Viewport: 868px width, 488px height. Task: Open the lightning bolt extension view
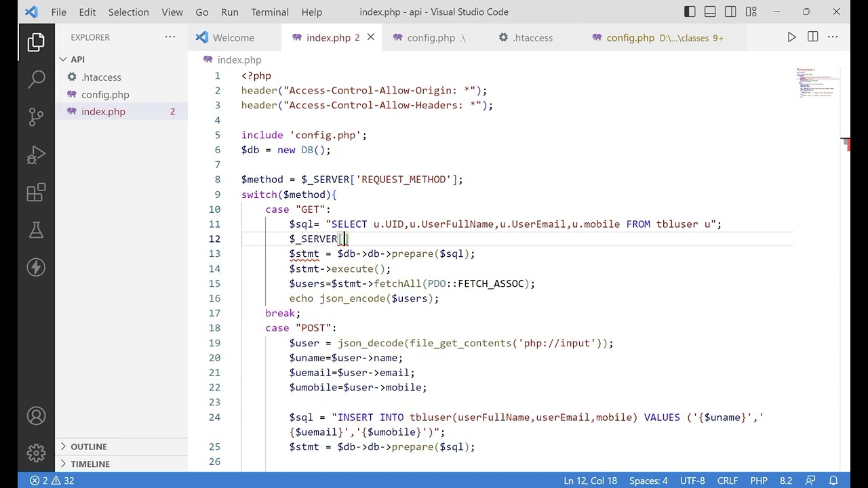point(36,268)
